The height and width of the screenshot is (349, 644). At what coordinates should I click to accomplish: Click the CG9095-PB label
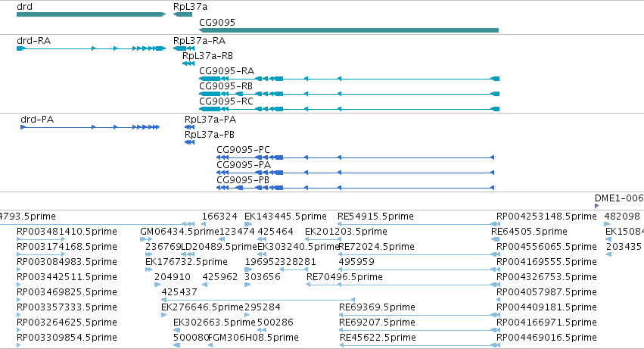pyautogui.click(x=243, y=180)
